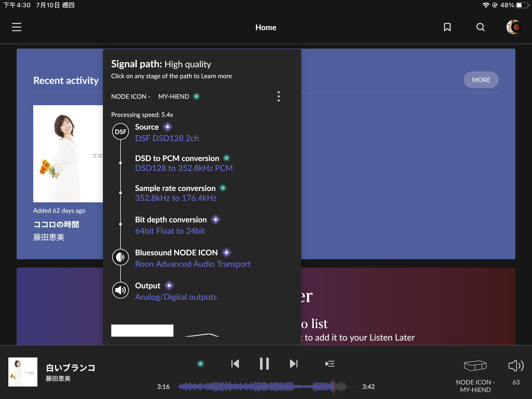Click the Output stage heading

tap(148, 286)
